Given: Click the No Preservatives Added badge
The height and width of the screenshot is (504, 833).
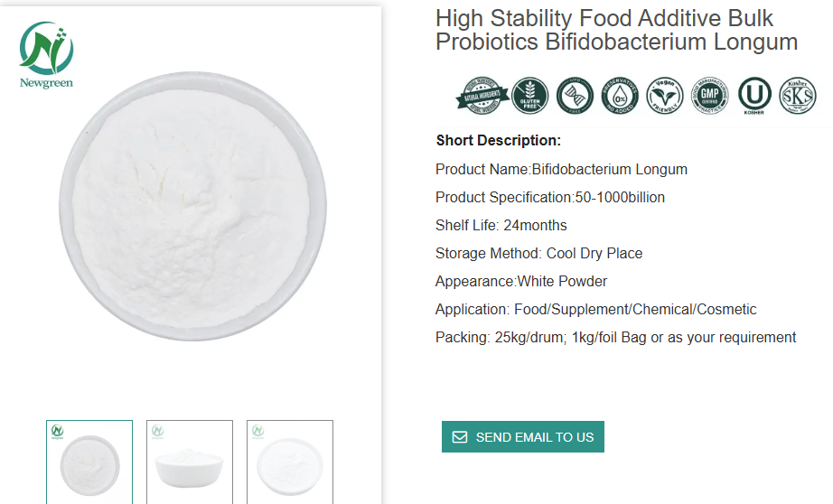Looking at the screenshot, I should tap(619, 96).
